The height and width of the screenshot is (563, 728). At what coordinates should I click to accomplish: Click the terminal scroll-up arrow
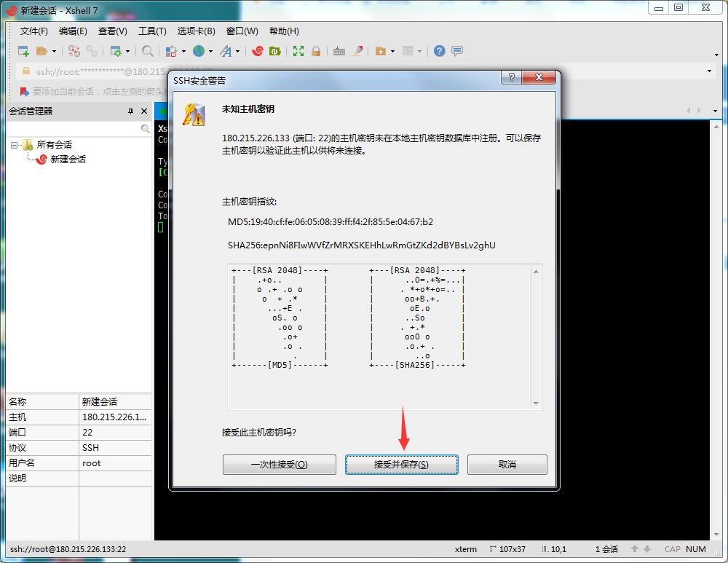716,126
